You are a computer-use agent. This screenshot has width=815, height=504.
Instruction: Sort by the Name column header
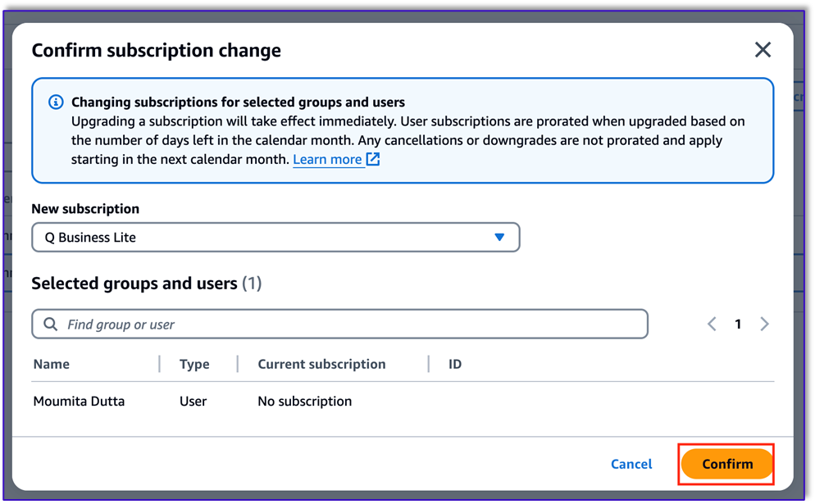[x=51, y=364]
